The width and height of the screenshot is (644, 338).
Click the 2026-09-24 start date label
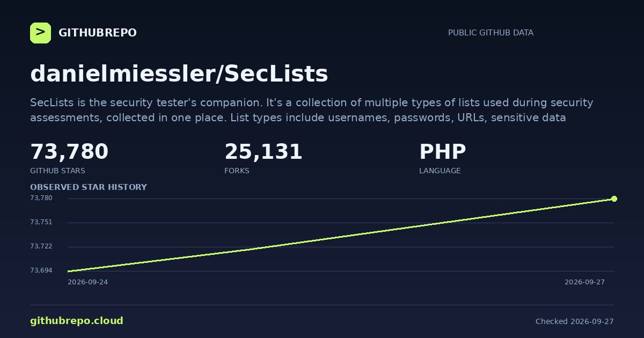[x=87, y=282]
